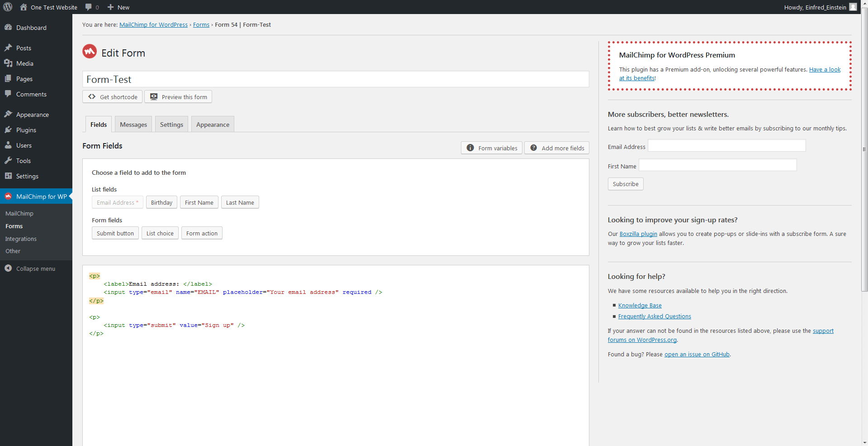Switch to the Settings tab of form

(x=171, y=125)
